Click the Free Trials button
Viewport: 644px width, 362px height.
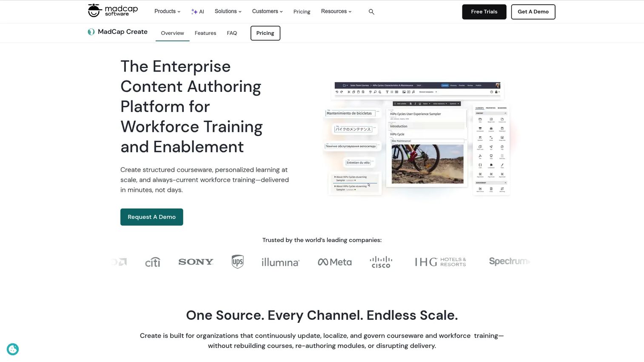click(484, 12)
